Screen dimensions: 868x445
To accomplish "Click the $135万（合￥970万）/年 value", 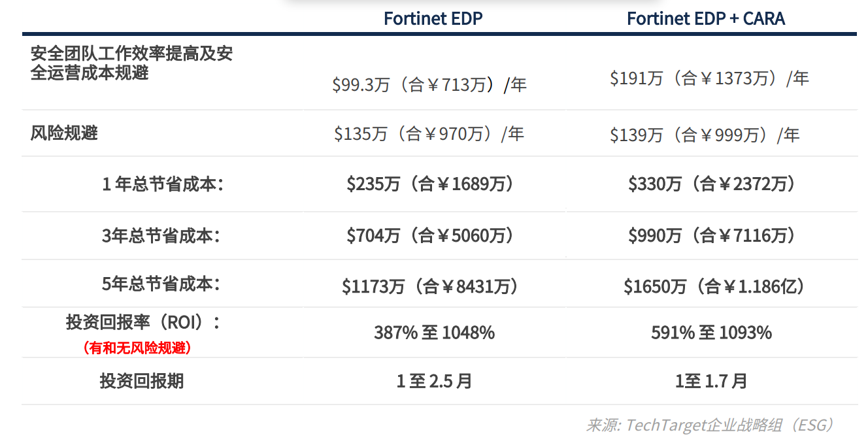I will point(429,134).
